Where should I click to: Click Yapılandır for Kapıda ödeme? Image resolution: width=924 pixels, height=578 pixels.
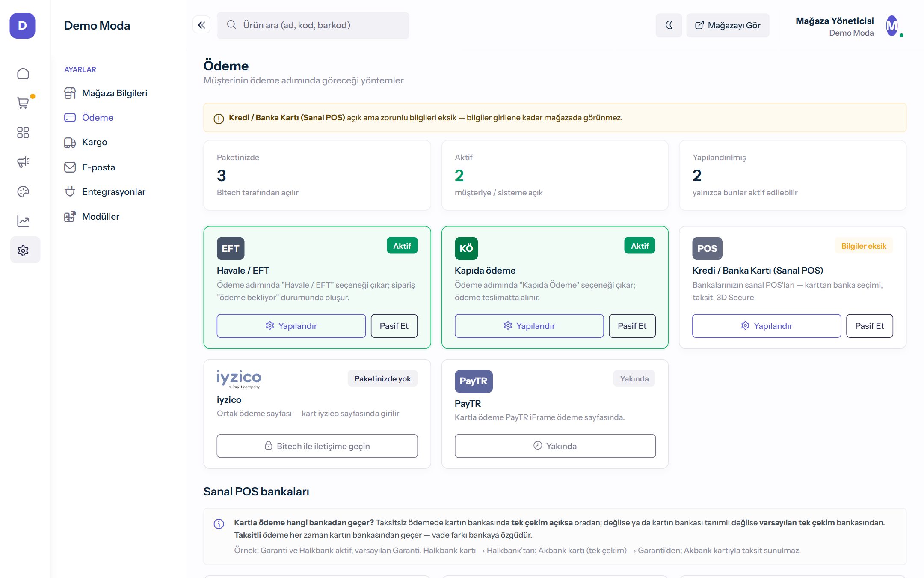[529, 326]
